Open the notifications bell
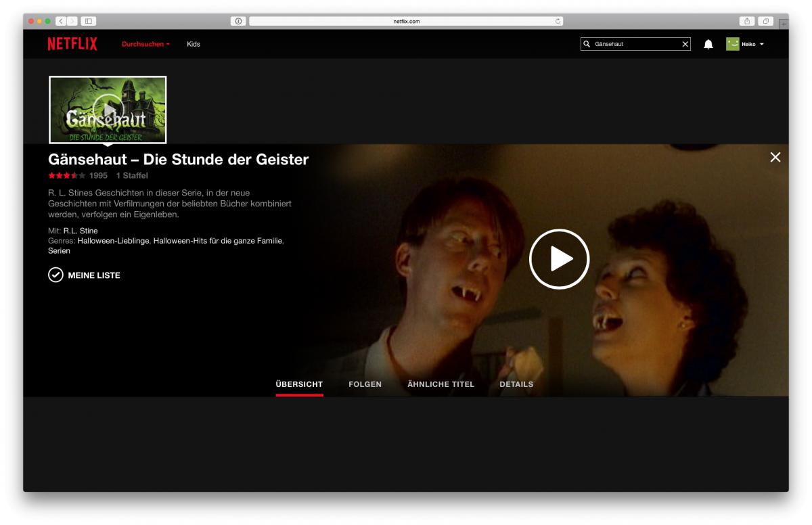 pyautogui.click(x=708, y=44)
